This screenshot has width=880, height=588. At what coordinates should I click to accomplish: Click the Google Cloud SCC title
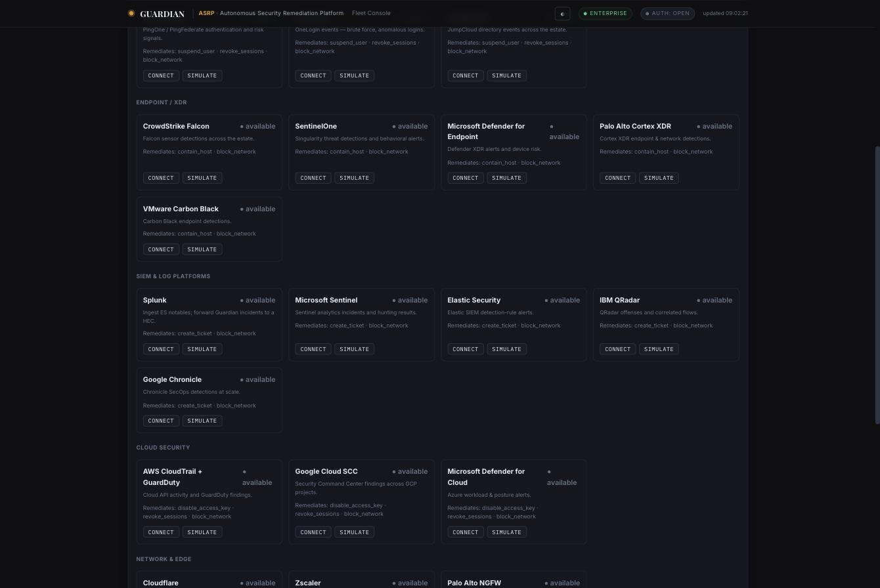pos(326,471)
